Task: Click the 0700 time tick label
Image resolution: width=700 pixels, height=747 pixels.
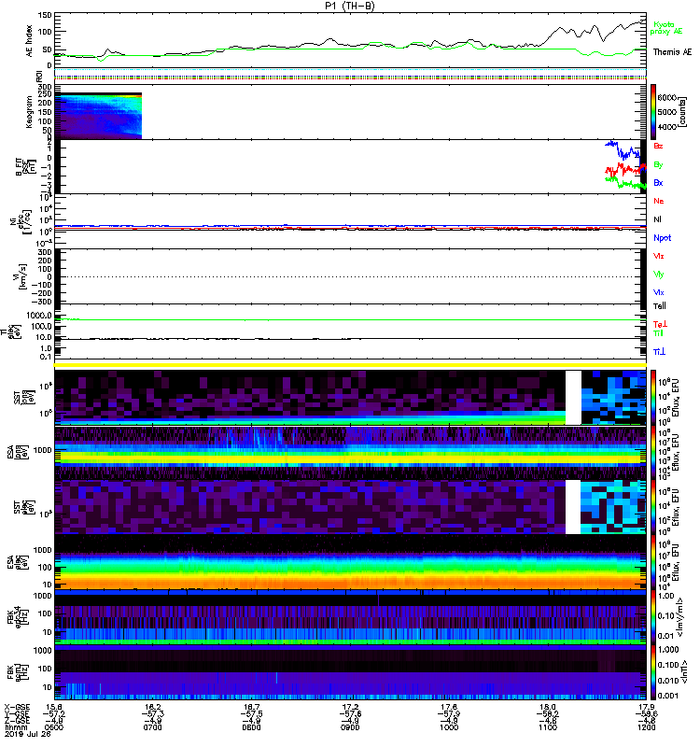Action: 152,727
